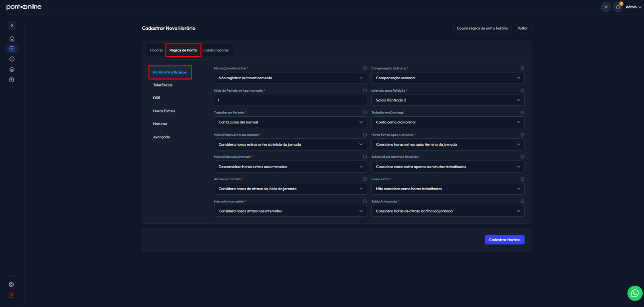The image size is (644, 307).
Task: Switch to the Colaboradores tab
Action: coord(216,50)
